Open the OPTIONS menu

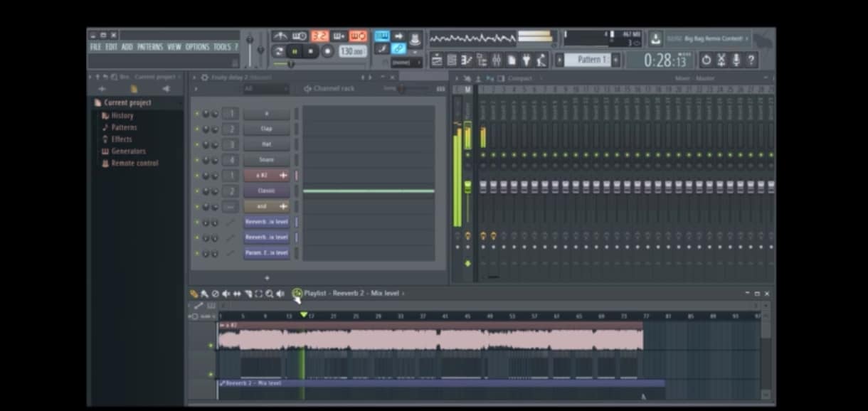tap(197, 47)
